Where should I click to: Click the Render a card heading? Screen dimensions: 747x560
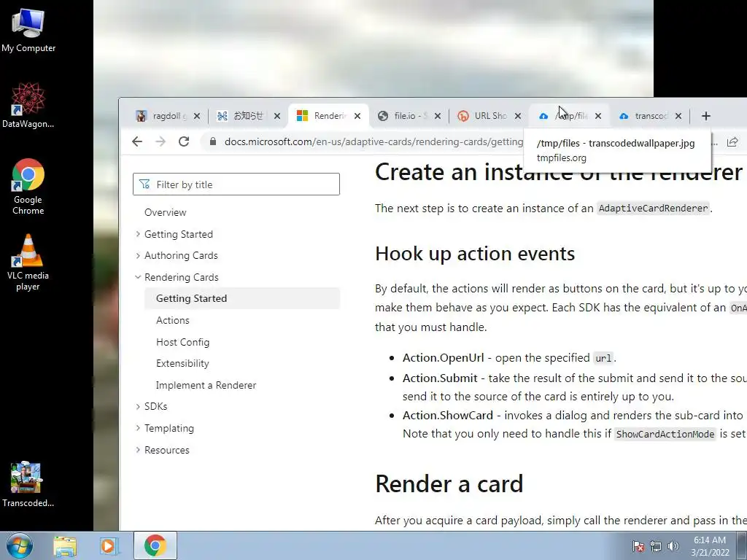point(449,484)
